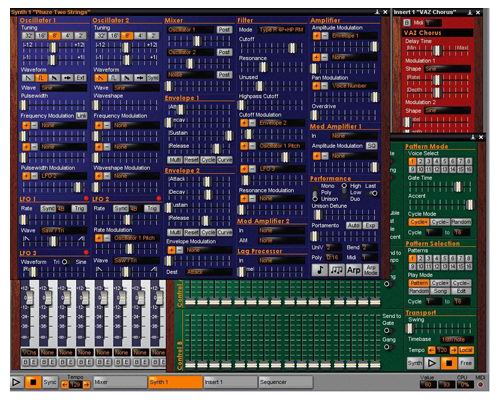
Task: Choose the double-arrow waveform icon in Oscillator 2
Action: (x=140, y=78)
